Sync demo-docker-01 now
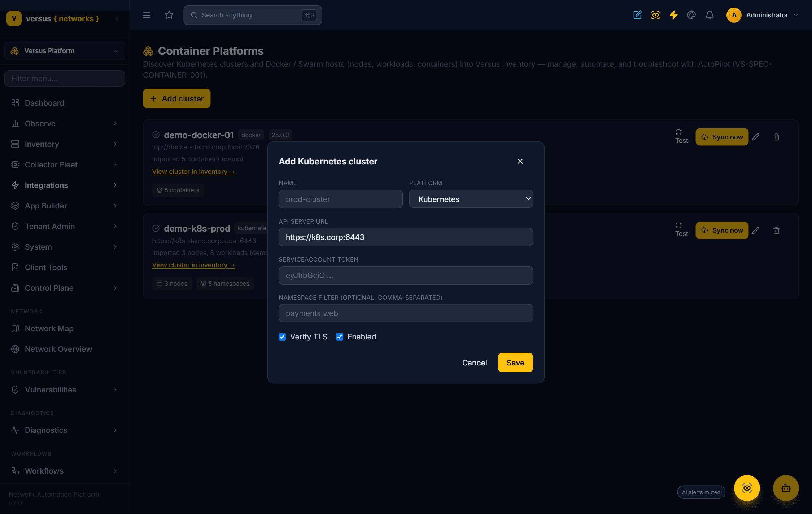 pos(722,137)
